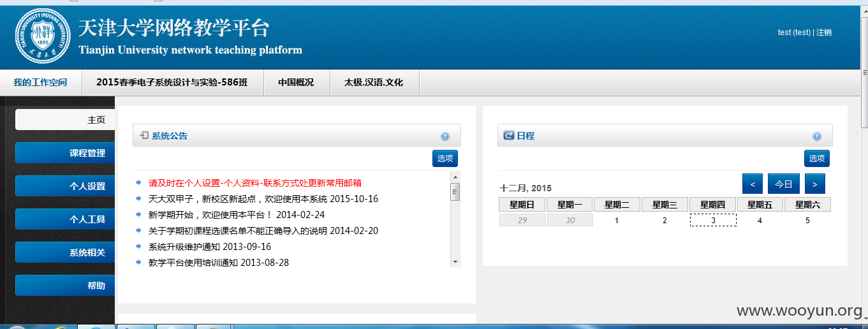Click the 系统公告 panel header icon

point(144,135)
